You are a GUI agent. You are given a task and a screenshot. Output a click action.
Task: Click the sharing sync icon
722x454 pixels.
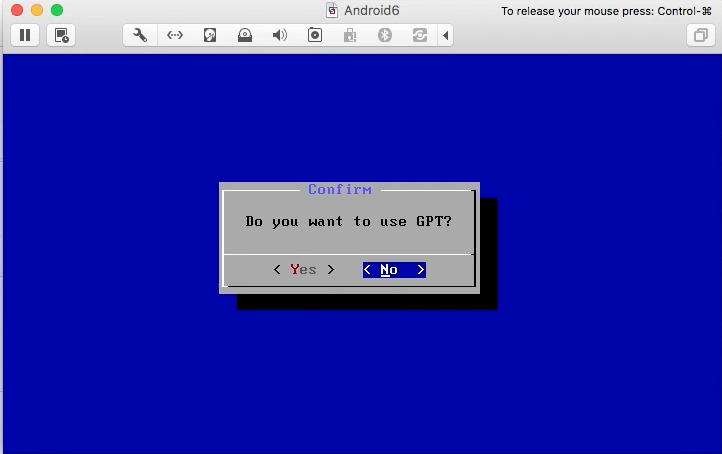(419, 35)
